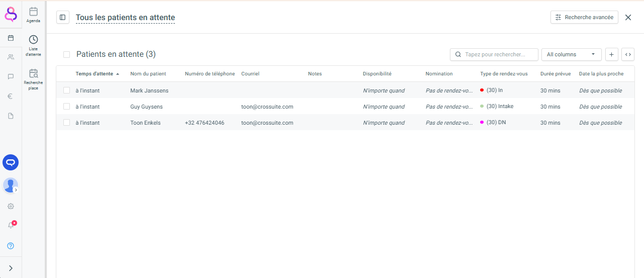Click the blue support chat button

11,162
